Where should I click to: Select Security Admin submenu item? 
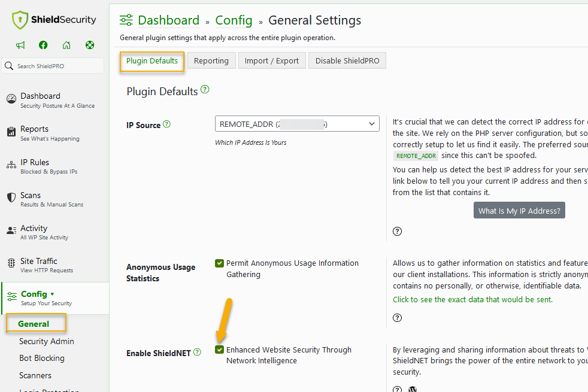[x=47, y=341]
